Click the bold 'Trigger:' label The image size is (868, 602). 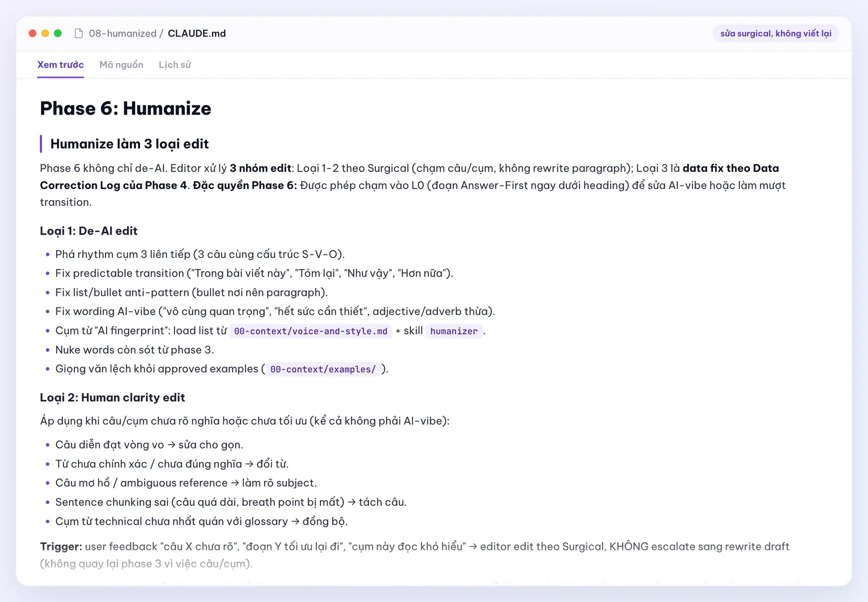point(61,546)
